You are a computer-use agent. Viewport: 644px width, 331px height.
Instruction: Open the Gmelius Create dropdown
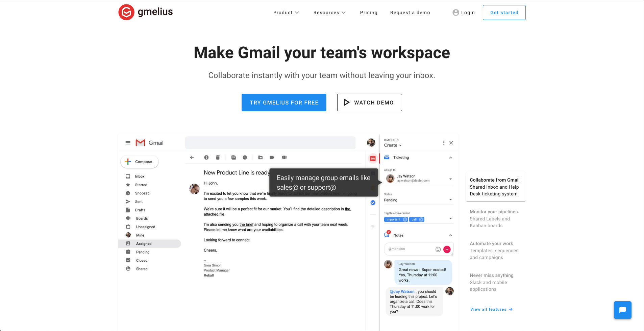click(x=393, y=145)
